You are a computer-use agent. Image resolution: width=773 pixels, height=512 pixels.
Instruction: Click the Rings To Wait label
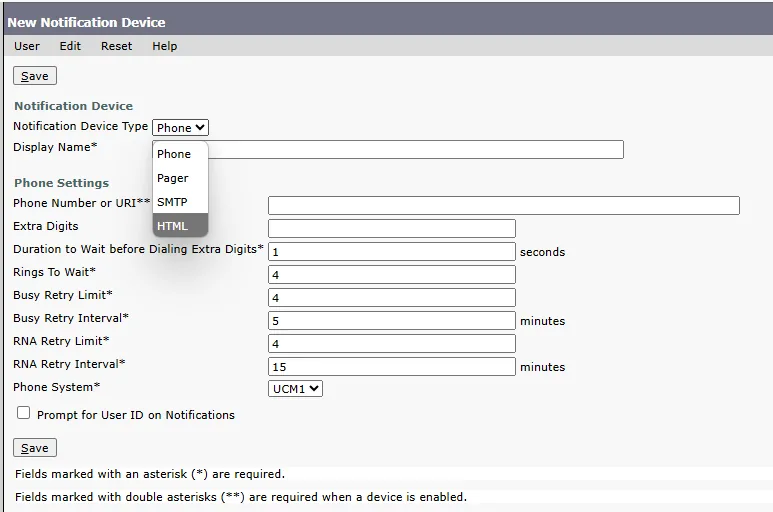tap(54, 272)
